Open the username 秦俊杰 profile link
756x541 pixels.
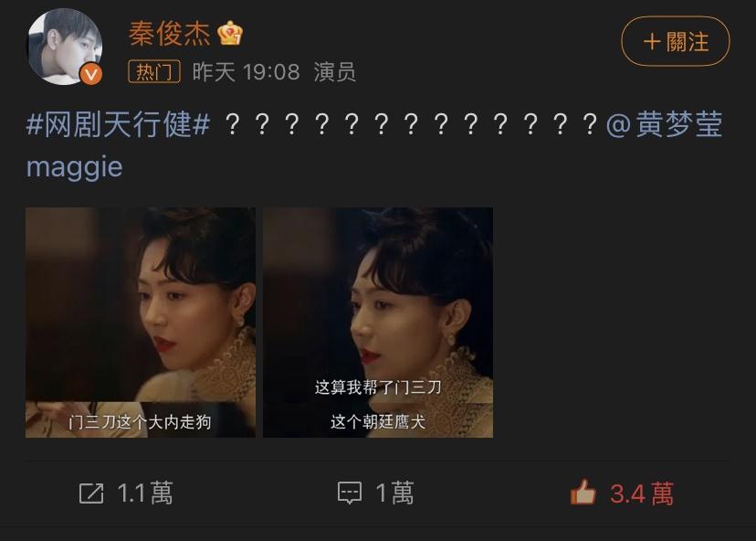click(169, 34)
